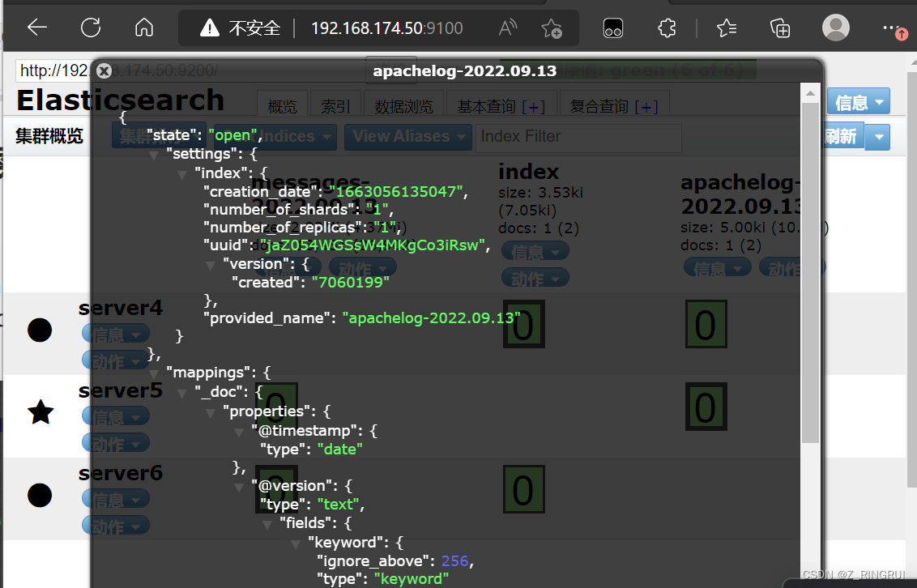This screenshot has height=588, width=917.
Task: Open server6's 信息 dropdown
Action: coord(116,499)
